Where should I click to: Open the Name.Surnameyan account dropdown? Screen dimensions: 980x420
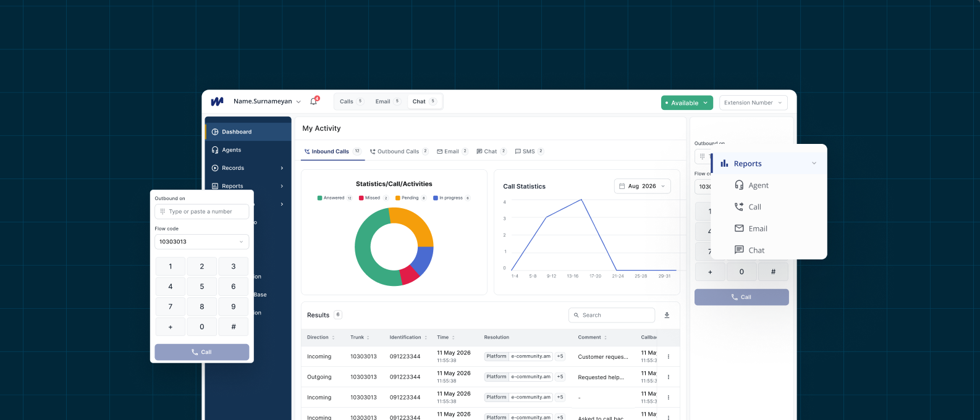coord(267,101)
